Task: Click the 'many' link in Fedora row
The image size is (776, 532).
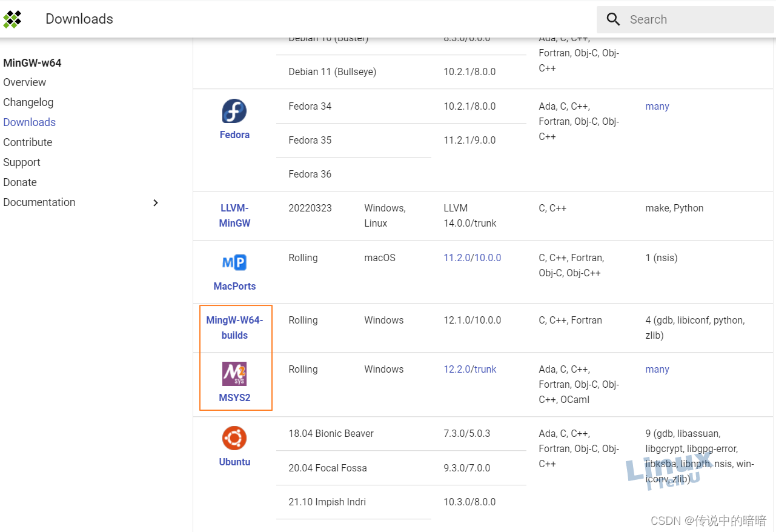Action: (657, 106)
